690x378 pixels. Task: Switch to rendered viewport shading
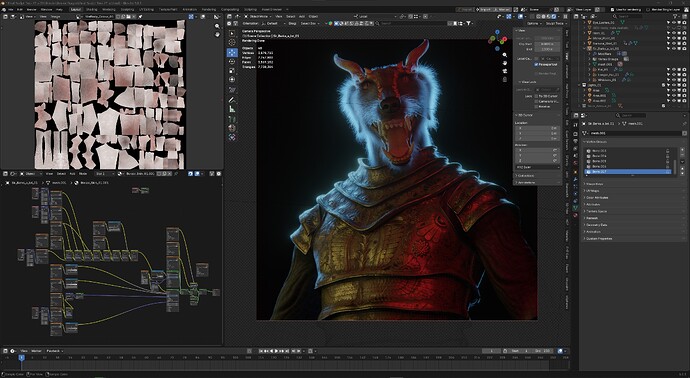pos(554,16)
